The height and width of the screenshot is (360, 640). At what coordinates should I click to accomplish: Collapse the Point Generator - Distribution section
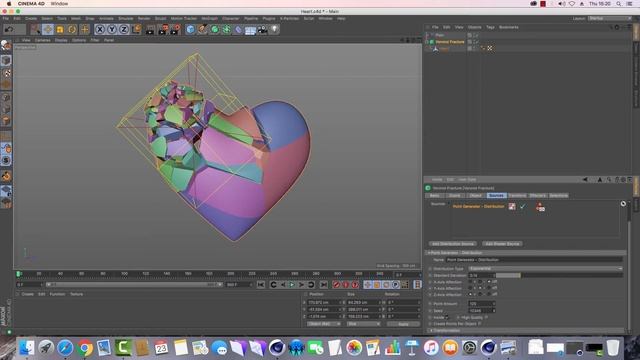click(429, 253)
